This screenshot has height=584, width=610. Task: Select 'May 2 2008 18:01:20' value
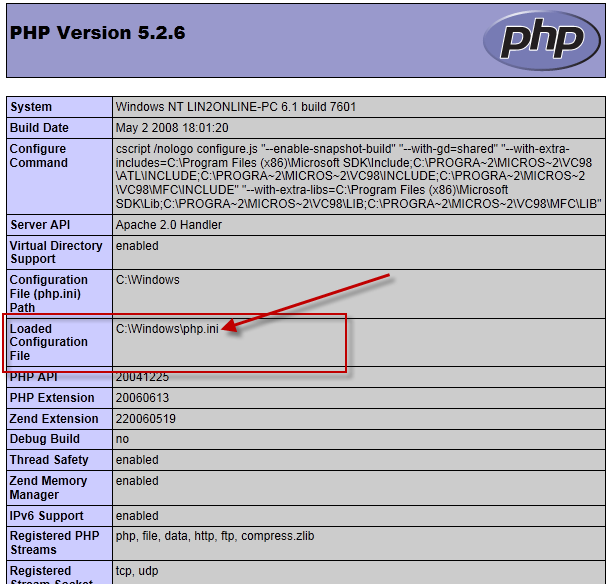(x=172, y=128)
